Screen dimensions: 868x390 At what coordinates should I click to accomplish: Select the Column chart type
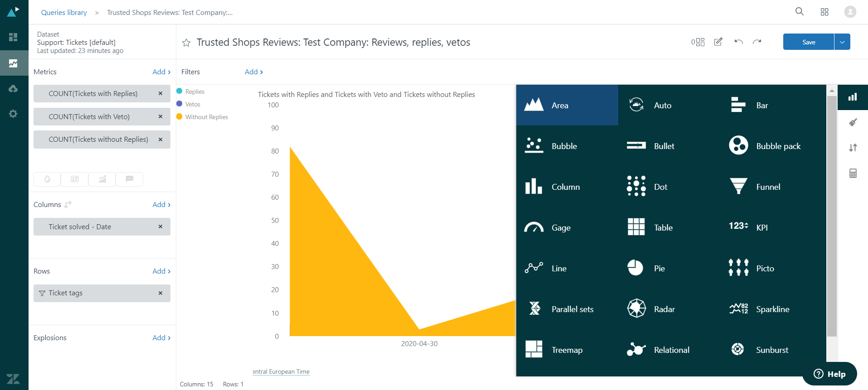click(x=567, y=187)
